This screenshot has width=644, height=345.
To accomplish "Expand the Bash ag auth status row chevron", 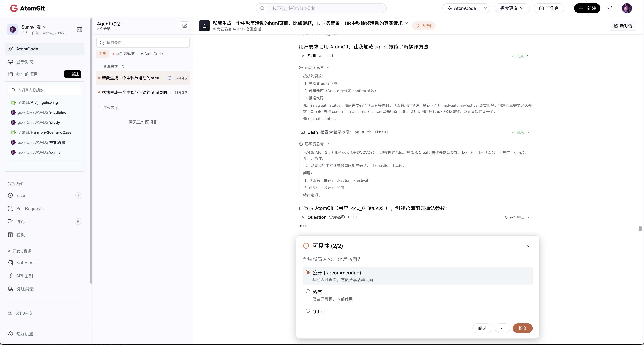I will point(528,132).
